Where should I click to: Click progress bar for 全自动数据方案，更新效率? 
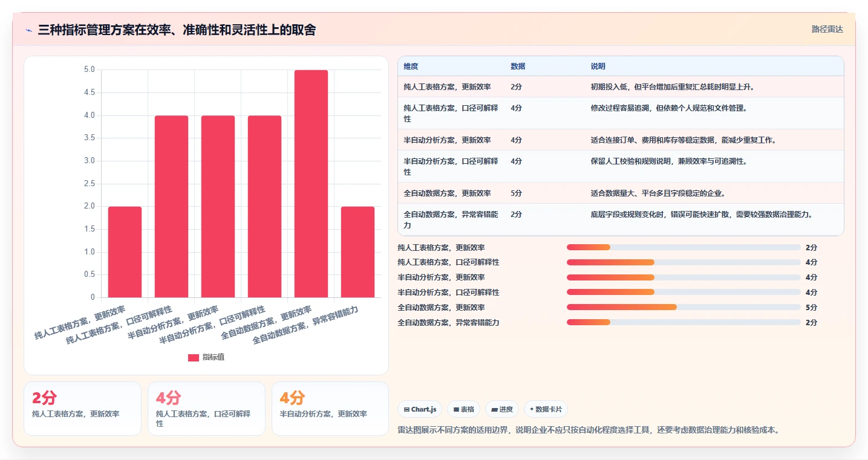[x=684, y=307]
